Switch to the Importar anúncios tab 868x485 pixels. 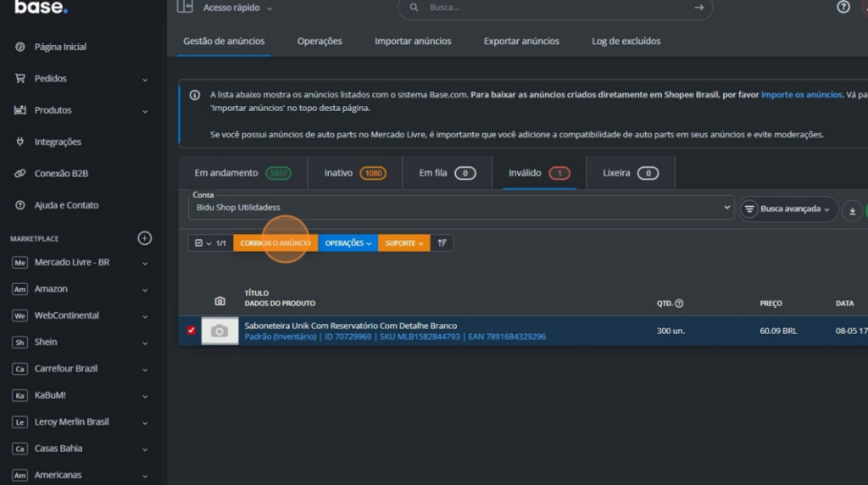point(413,41)
